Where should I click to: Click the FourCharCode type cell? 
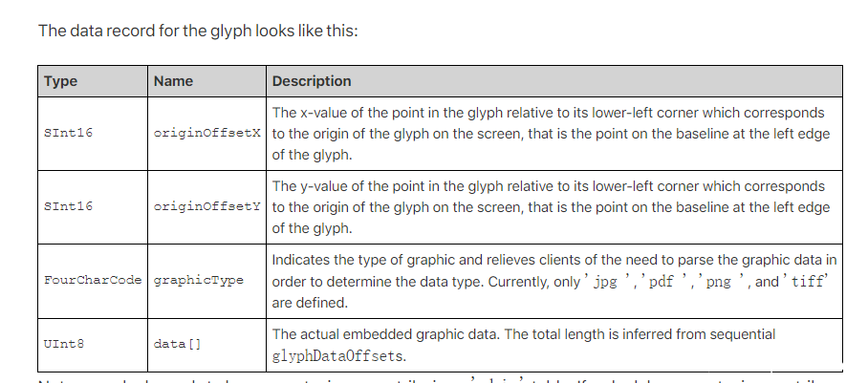pos(93,280)
